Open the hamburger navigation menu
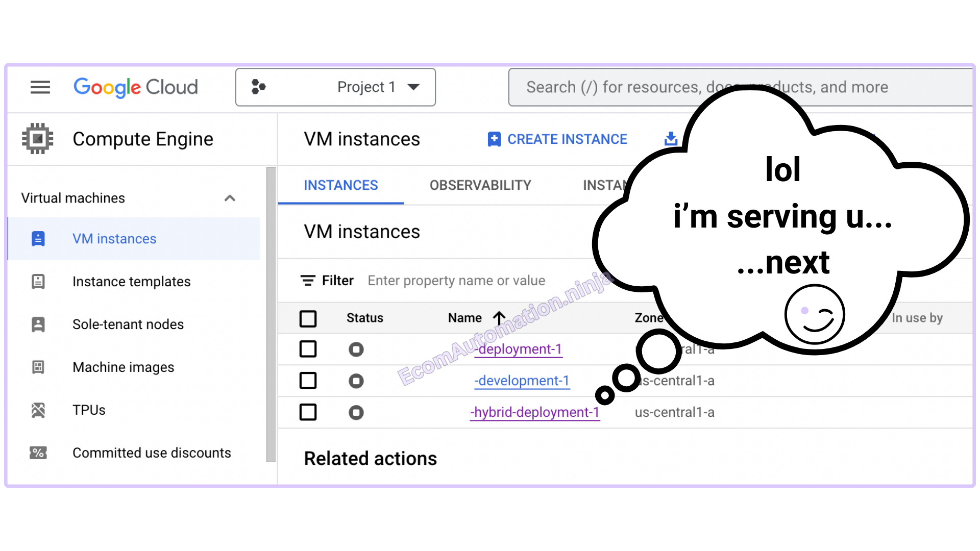The height and width of the screenshot is (551, 980). coord(40,87)
